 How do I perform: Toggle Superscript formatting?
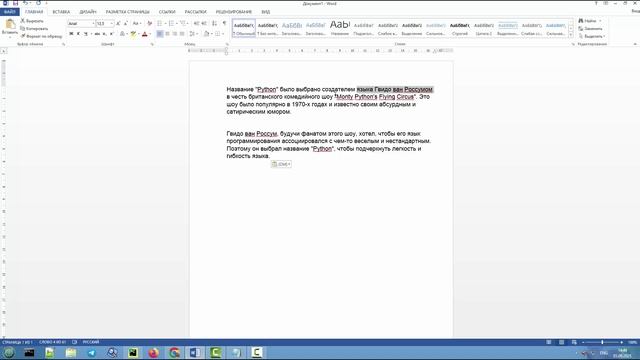[x=111, y=34]
